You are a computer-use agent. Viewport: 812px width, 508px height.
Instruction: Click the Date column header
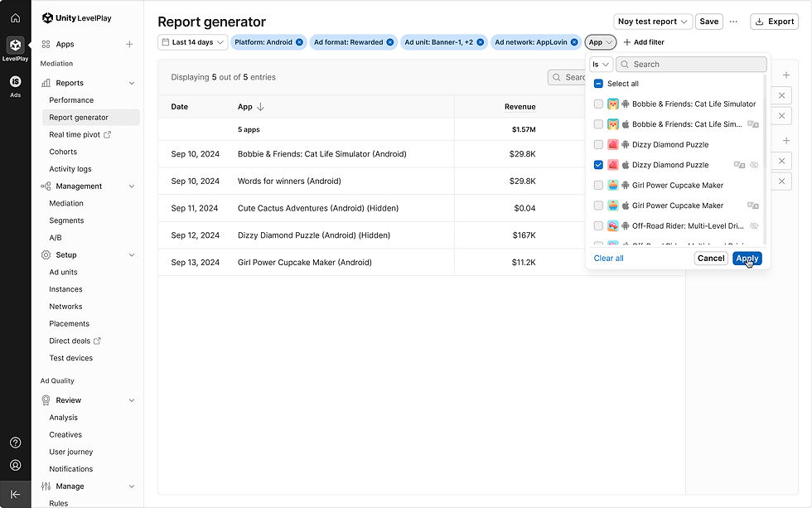pyautogui.click(x=180, y=107)
